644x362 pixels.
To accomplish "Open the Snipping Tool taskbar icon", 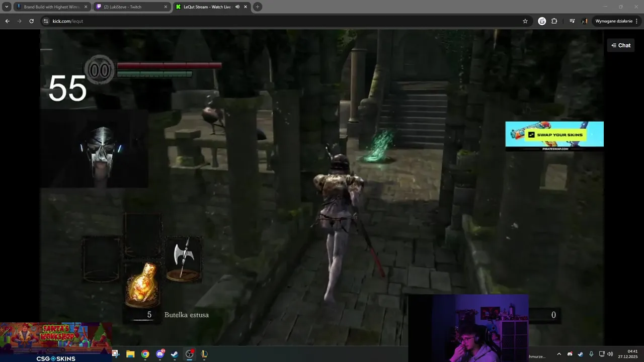I will click(115, 354).
